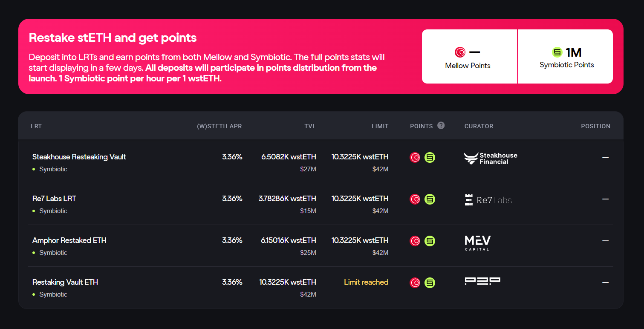Click the Mellow points badge for Amphor Restaked ETH
Screen dimensions: 644x329
pos(415,241)
